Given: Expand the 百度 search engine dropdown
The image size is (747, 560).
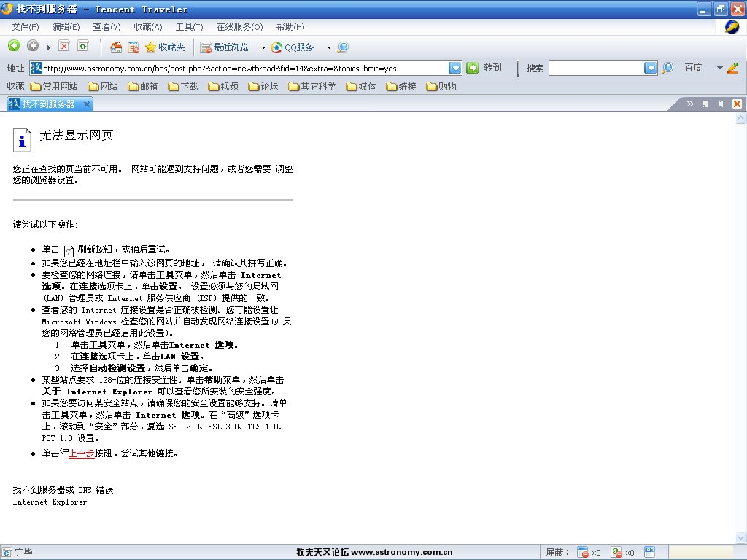Looking at the screenshot, I should (x=719, y=68).
